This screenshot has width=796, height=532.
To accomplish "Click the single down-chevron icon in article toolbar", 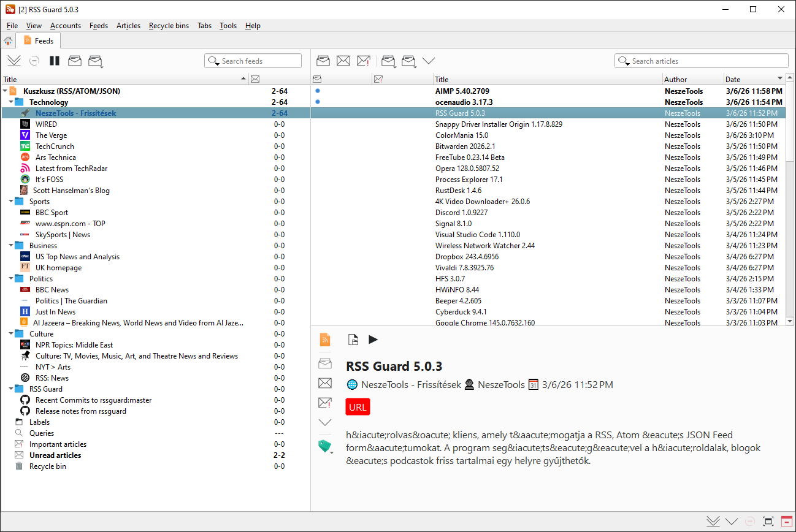I will coord(429,61).
